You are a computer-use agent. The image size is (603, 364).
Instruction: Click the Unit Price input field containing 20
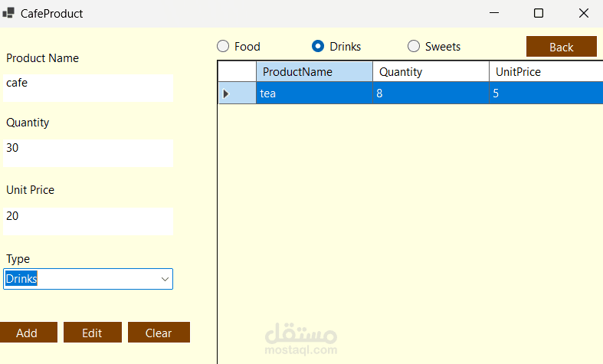pyautogui.click(x=88, y=221)
